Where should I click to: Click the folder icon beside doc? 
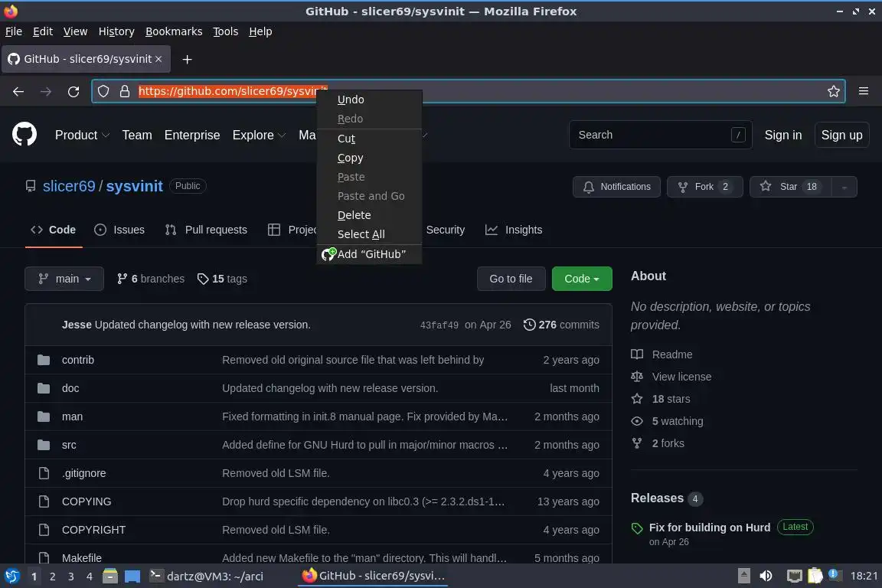[x=44, y=388]
